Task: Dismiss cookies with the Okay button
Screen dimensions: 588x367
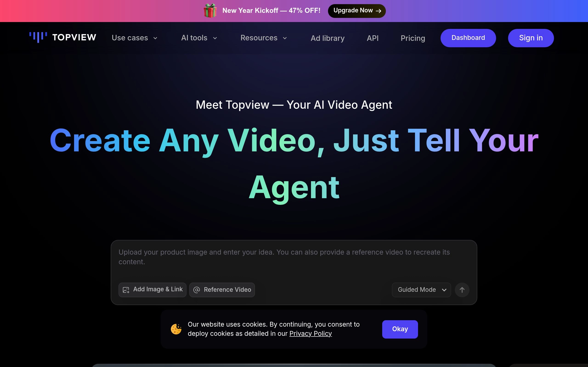Action: click(400, 329)
